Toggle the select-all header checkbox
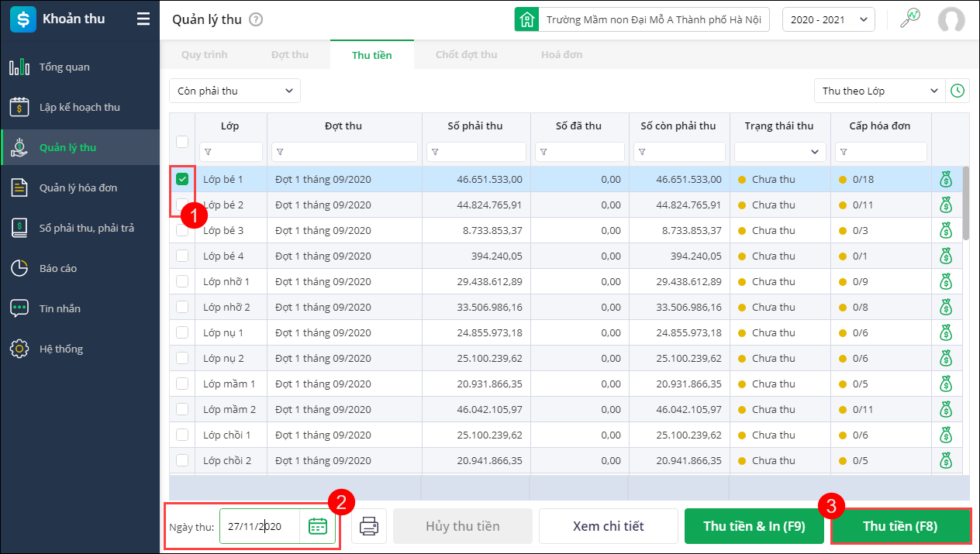The width and height of the screenshot is (980, 554). pyautogui.click(x=182, y=141)
